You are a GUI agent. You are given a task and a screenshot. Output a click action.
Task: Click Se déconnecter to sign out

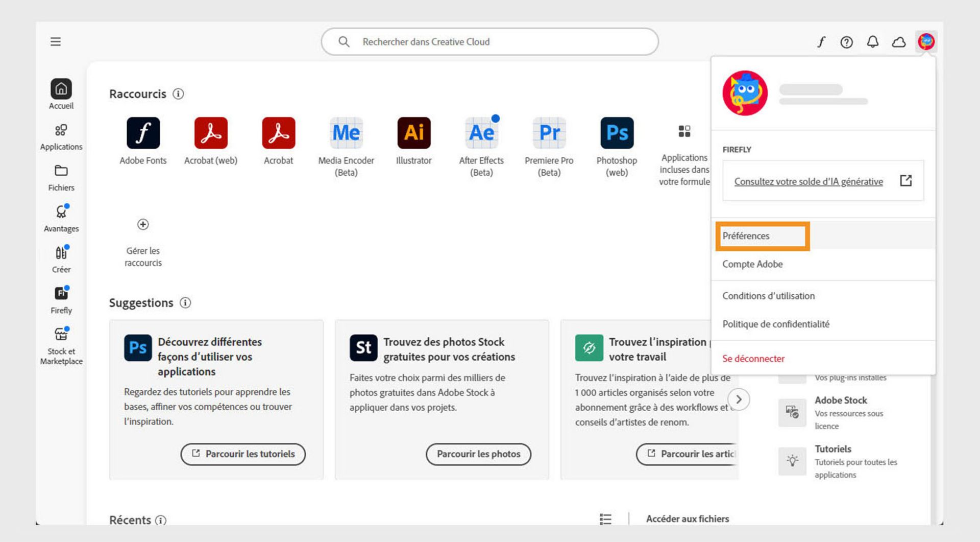pyautogui.click(x=823, y=359)
